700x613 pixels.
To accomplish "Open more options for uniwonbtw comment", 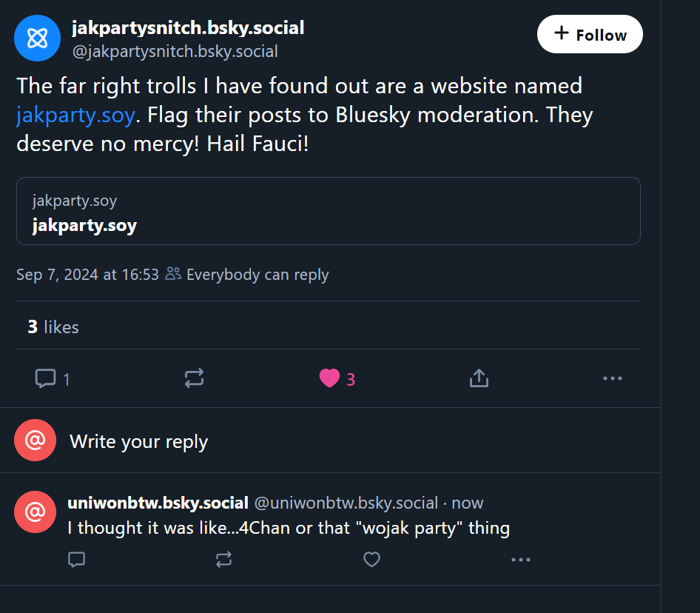I will 520,560.
